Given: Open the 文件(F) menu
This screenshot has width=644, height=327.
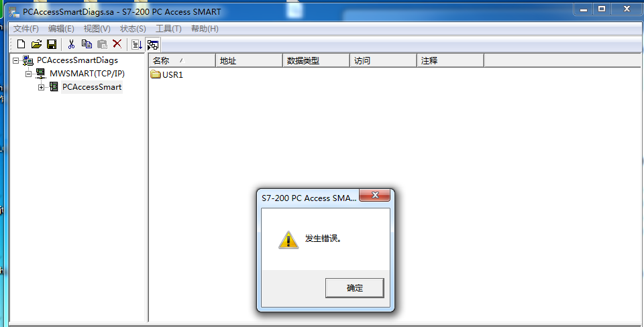Looking at the screenshot, I should click(26, 29).
